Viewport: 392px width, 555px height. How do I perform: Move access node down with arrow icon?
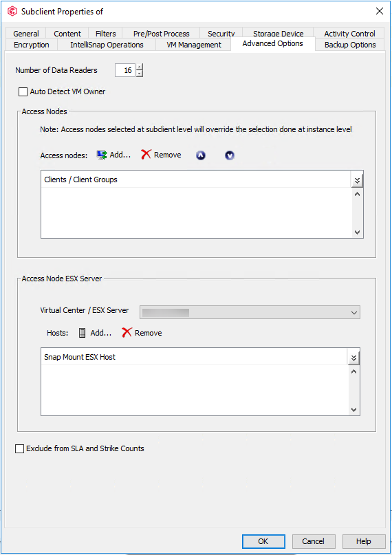[230, 155]
